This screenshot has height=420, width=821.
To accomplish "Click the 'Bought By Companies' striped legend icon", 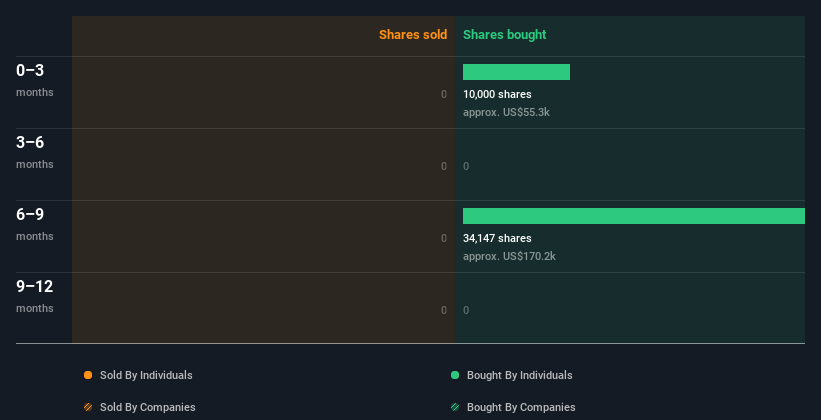I will coord(455,407).
